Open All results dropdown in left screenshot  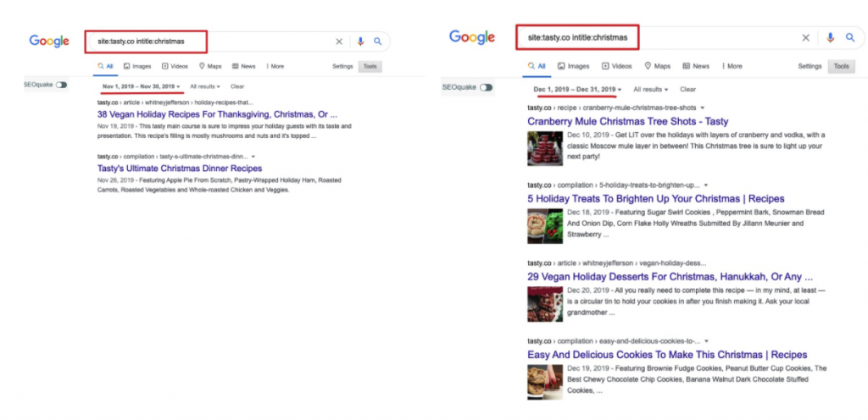point(205,86)
